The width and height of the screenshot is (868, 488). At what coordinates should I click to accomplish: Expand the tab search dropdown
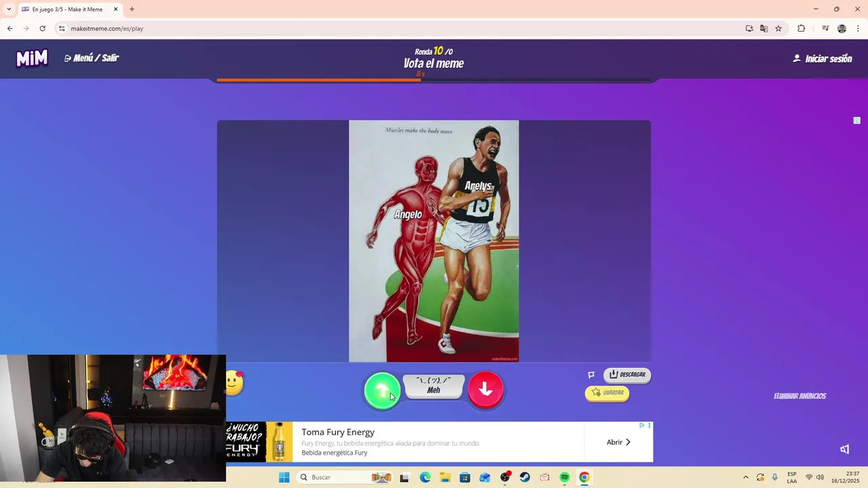coord(9,9)
